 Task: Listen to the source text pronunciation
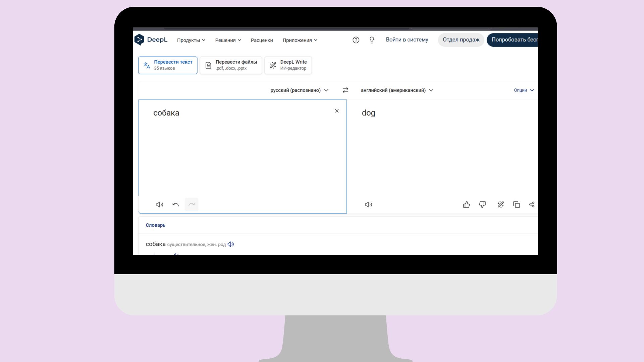click(160, 204)
